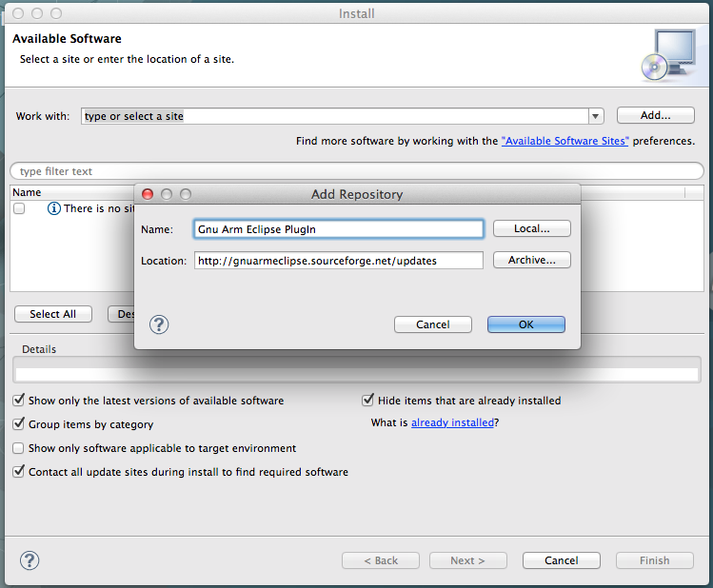713x588 pixels.
Task: Click 'There is no site' list text
Action: click(99, 208)
